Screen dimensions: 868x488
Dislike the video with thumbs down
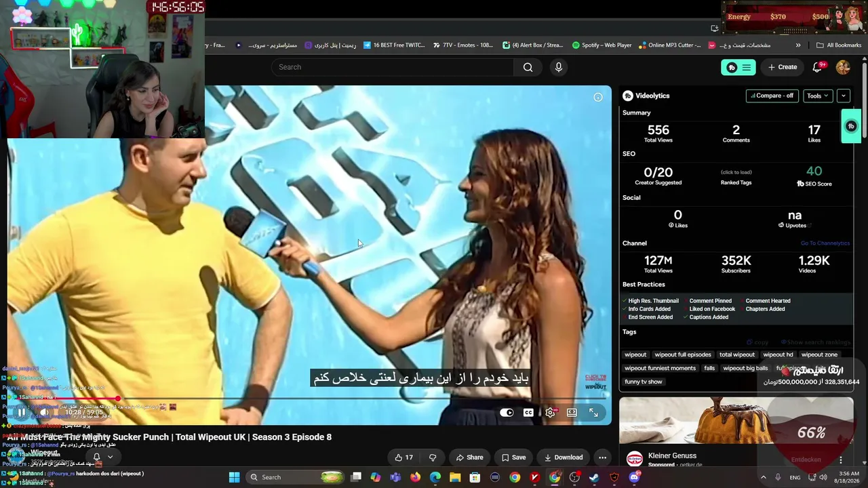pyautogui.click(x=433, y=457)
